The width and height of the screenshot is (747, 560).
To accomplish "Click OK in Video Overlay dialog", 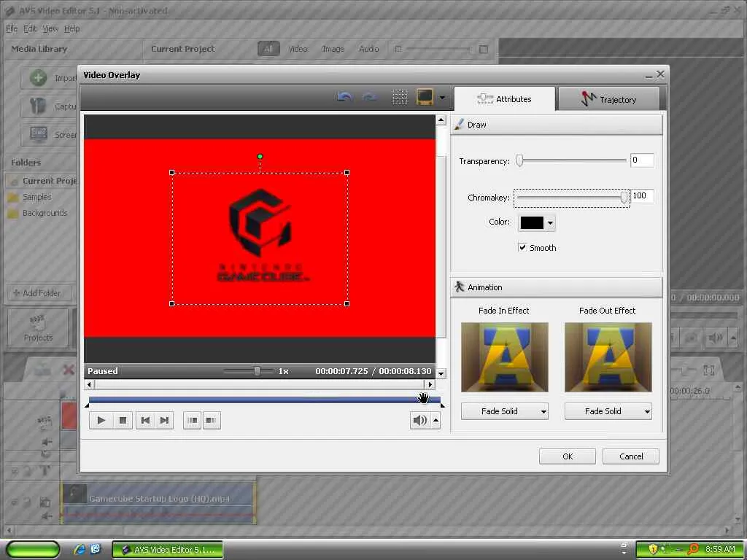I will click(x=568, y=456).
